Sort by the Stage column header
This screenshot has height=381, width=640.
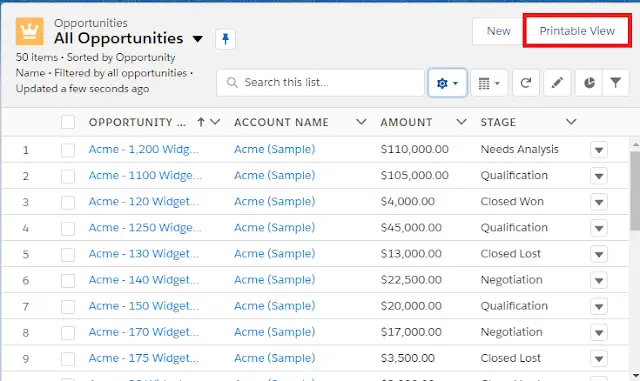point(498,122)
